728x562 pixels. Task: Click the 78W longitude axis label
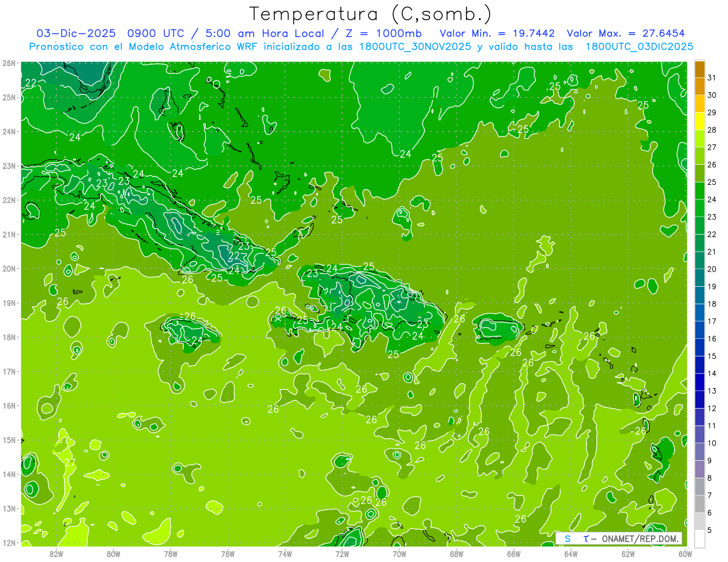(170, 554)
